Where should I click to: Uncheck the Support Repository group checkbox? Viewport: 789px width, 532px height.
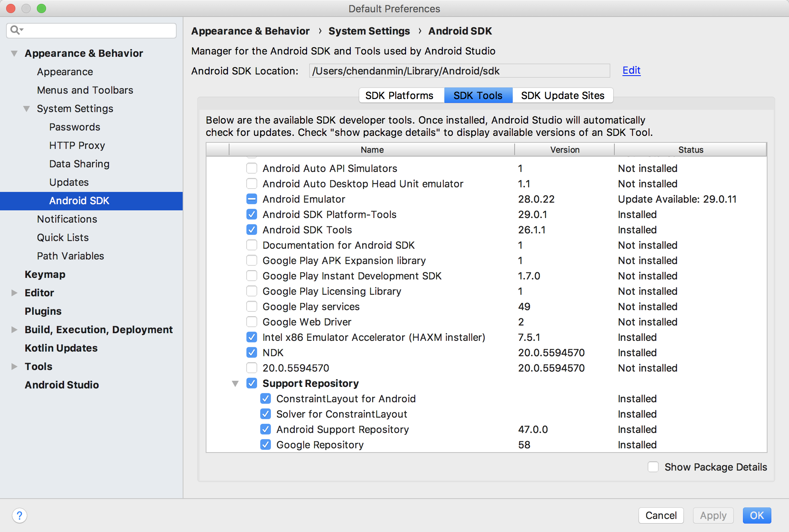pos(252,383)
